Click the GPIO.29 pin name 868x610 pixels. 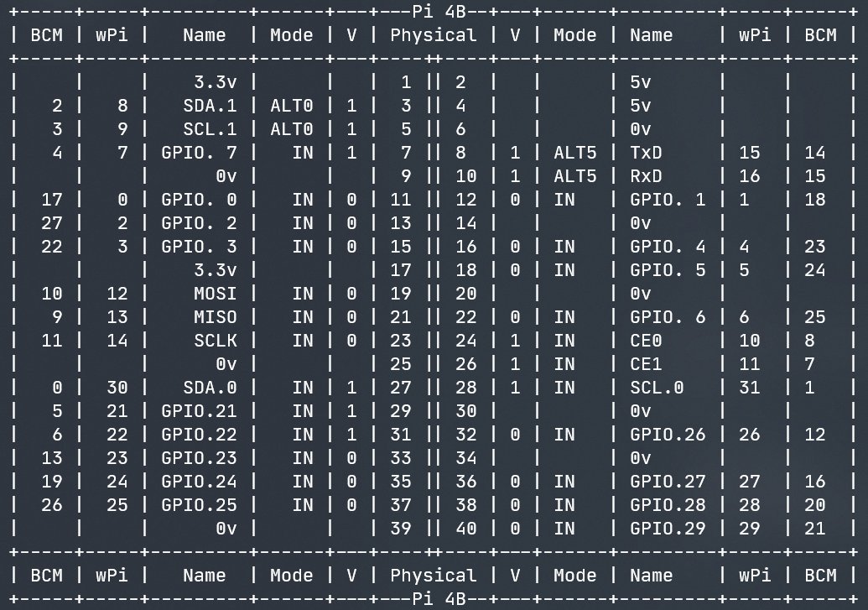coord(668,529)
